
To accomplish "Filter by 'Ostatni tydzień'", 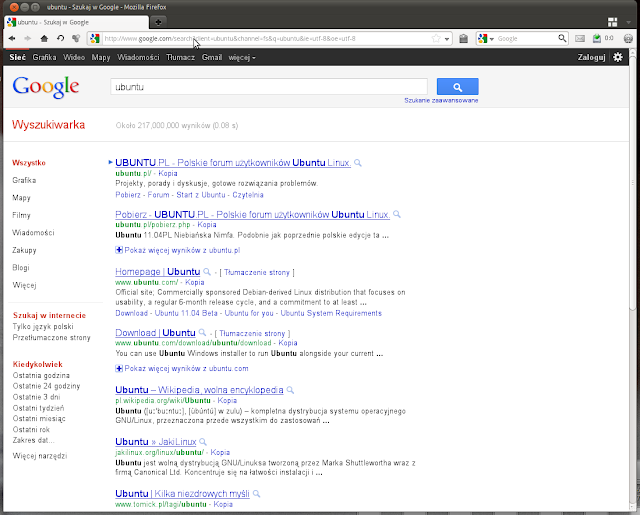I will (38, 408).
